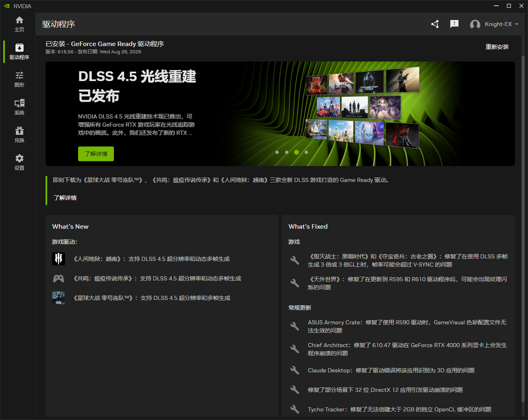Click the banner paragraph starting NVIDIA DLSS 4.5
The height and width of the screenshot is (420, 528).
coord(136,125)
